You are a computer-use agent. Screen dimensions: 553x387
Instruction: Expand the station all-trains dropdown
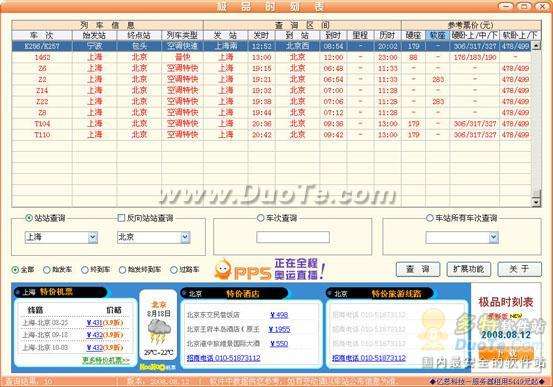pos(494,237)
